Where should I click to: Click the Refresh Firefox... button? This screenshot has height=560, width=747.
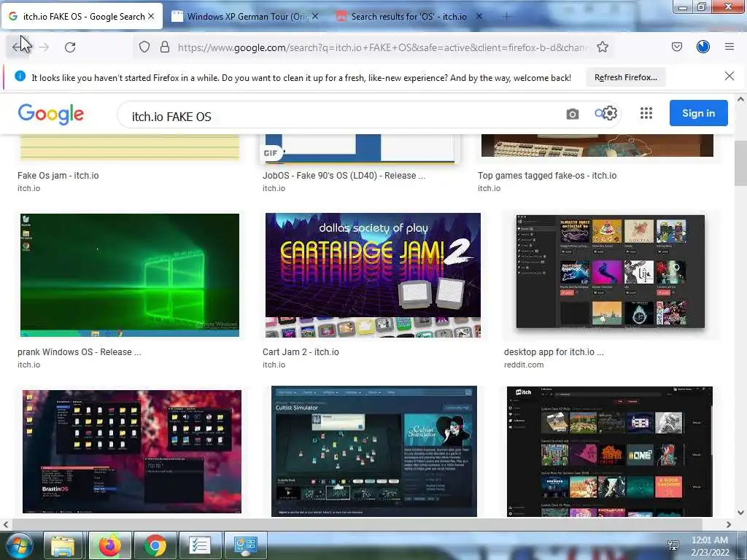click(x=625, y=77)
